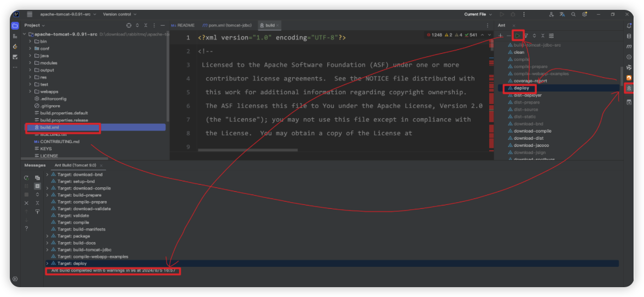The image size is (644, 297).
Task: Run the selected Ant target
Action: 518,36
